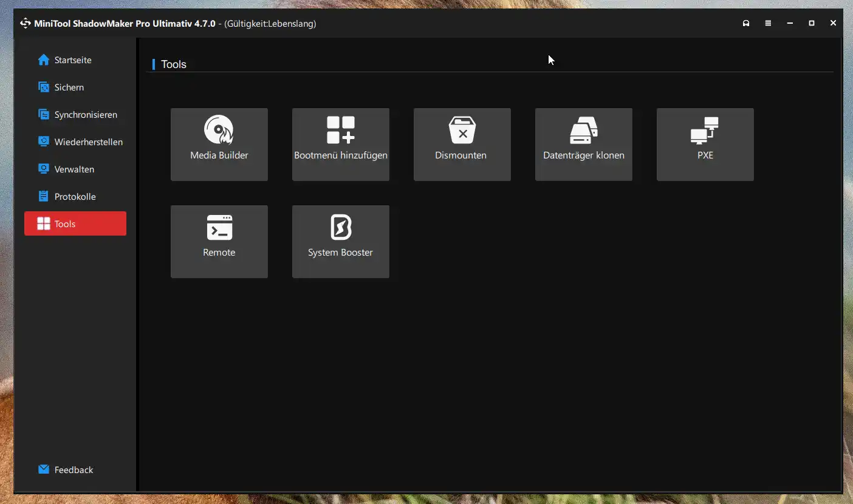Viewport: 853px width, 504px height.
Task: Maximize the ShadowMaker window
Action: (x=811, y=24)
